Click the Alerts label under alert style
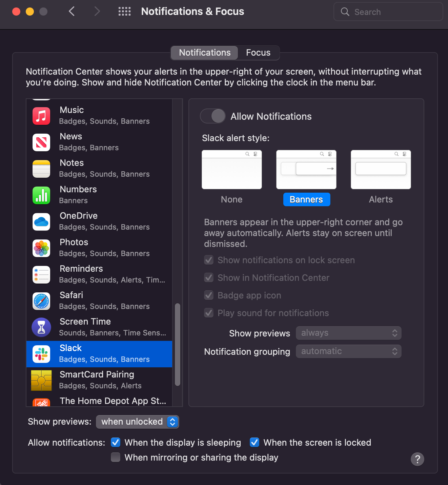448x485 pixels. coord(381,199)
